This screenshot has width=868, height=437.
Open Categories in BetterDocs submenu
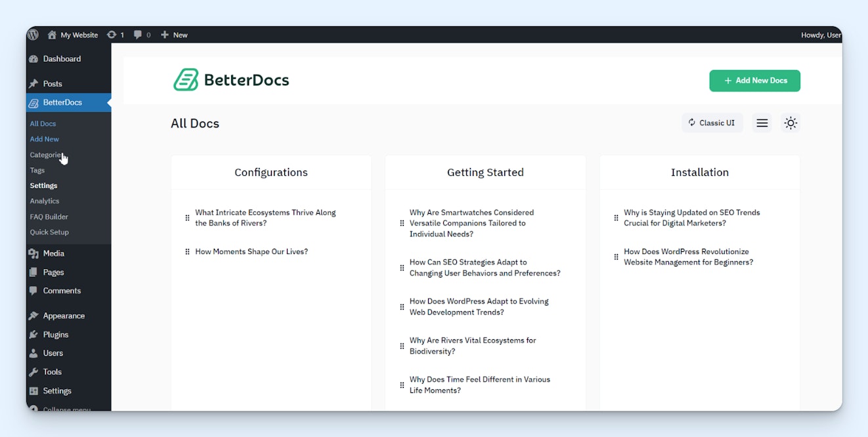(x=45, y=155)
